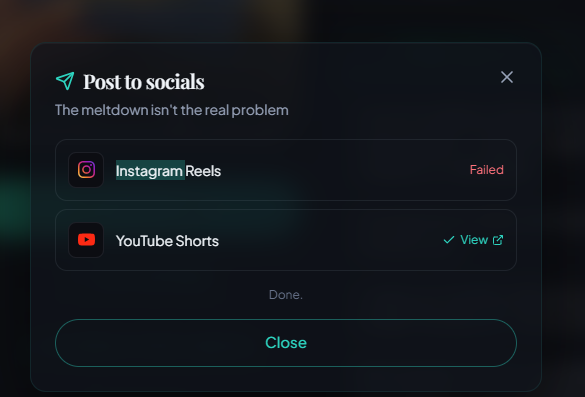Close the dialog with the Close button
585x397 pixels.
286,343
